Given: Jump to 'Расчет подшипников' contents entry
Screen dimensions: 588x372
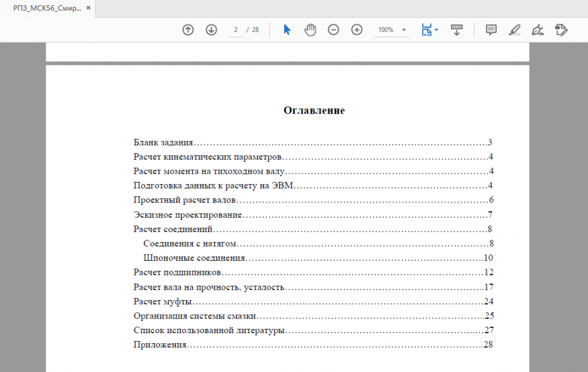Looking at the screenshot, I should coord(177,273).
